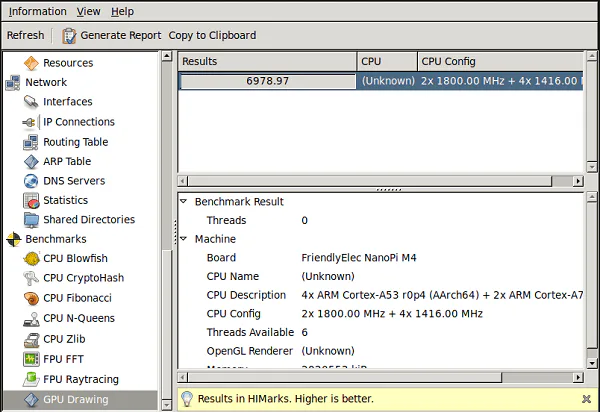Sort by the Results column header

(267, 61)
